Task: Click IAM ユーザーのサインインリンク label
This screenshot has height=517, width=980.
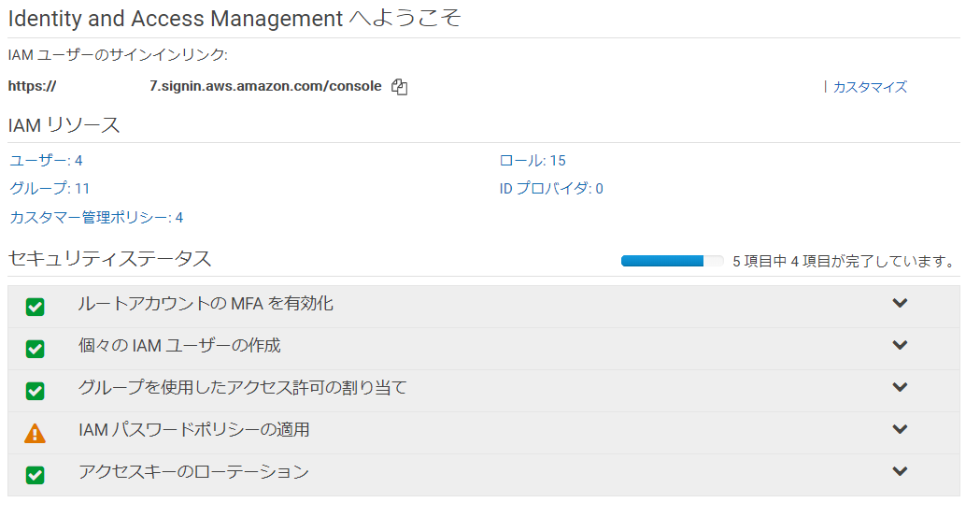Action: (x=118, y=55)
